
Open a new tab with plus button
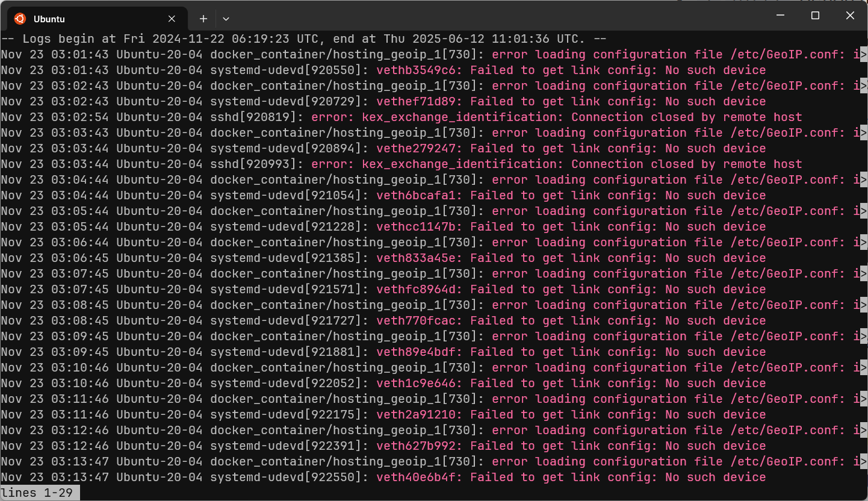pos(203,19)
